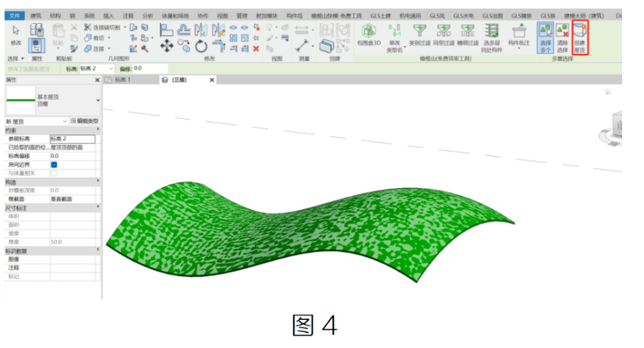Click the 已拾取的面的位置 property value
This screenshot has width=644, height=348.
(x=72, y=147)
